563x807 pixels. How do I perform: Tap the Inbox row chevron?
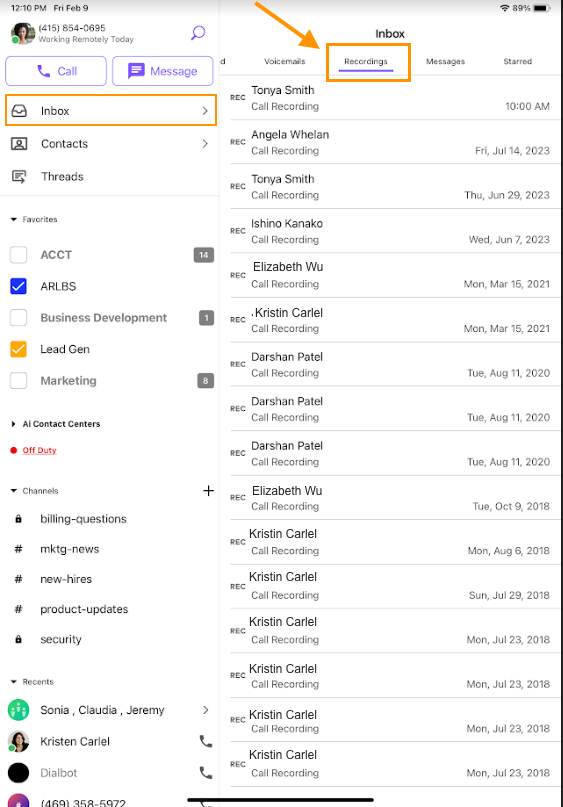point(205,111)
